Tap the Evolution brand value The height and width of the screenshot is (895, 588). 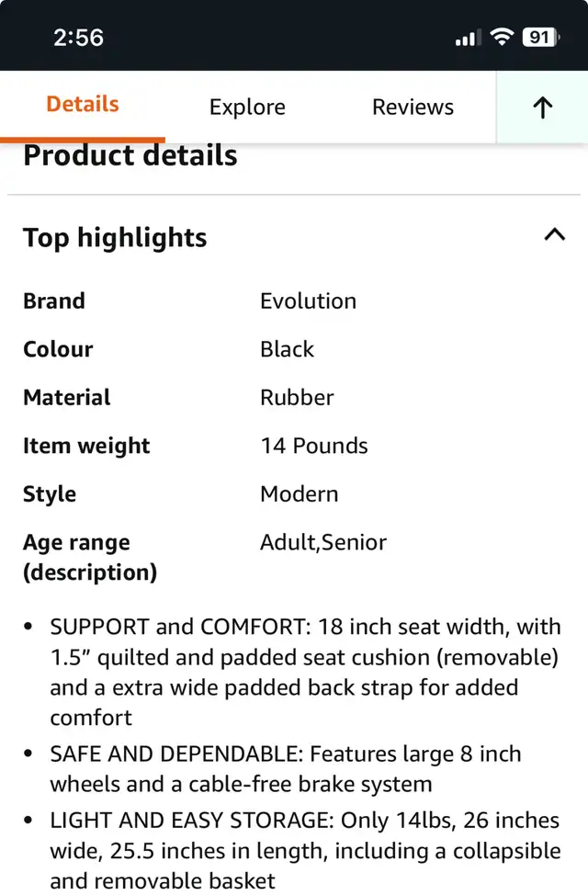click(x=309, y=300)
